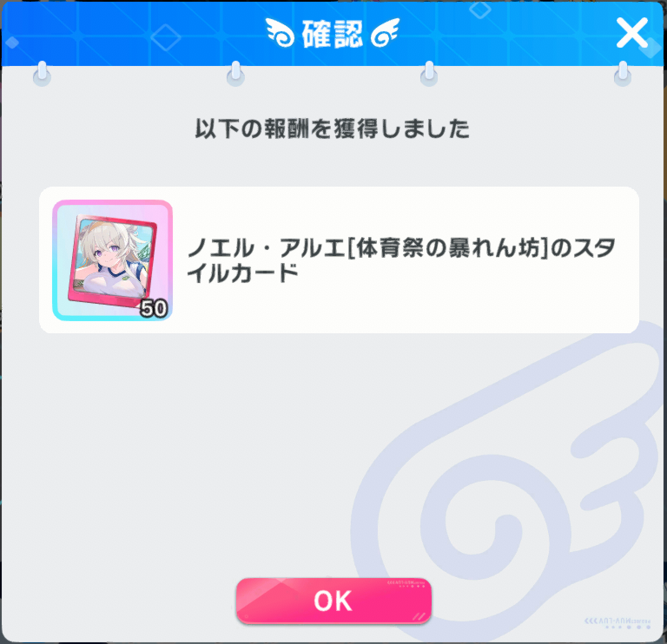The width and height of the screenshot is (667, 644).
Task: Click the left wing icon beside 確認
Action: tap(280, 32)
